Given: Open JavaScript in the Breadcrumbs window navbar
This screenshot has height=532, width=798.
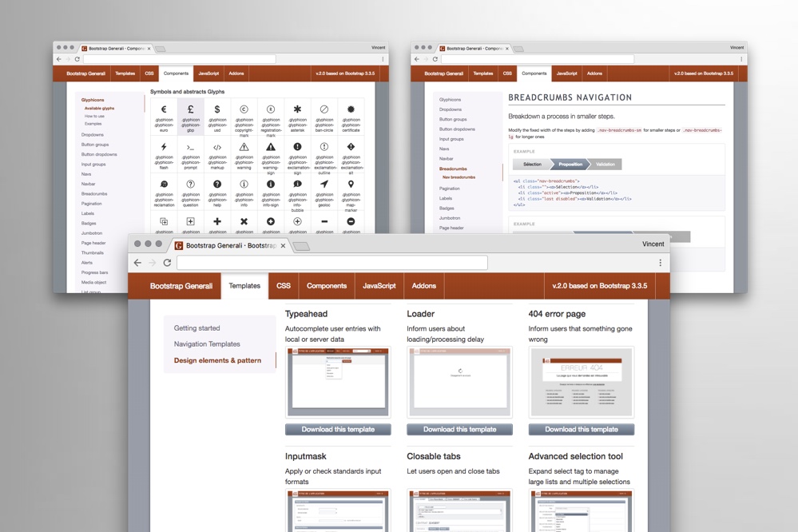Looking at the screenshot, I should (566, 73).
